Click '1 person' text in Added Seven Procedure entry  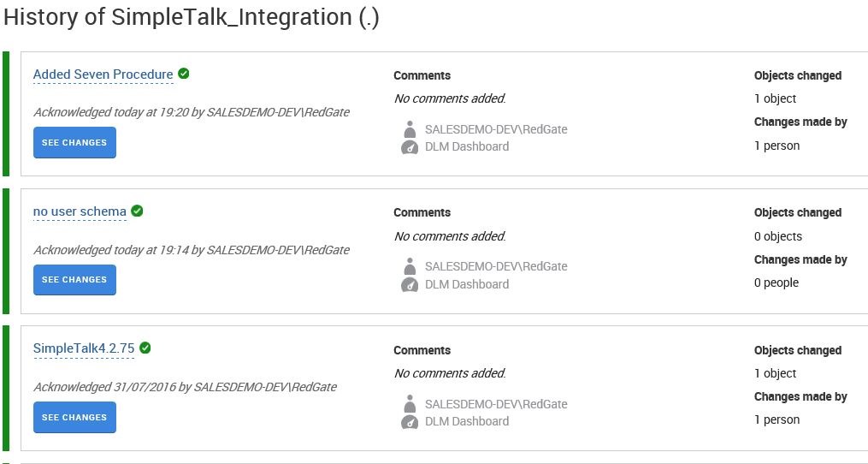(776, 146)
